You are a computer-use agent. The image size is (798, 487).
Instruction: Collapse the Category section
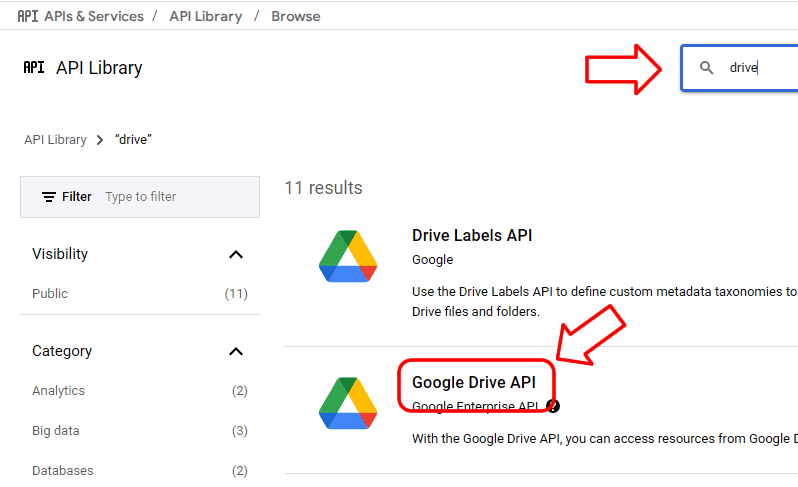pyautogui.click(x=236, y=352)
